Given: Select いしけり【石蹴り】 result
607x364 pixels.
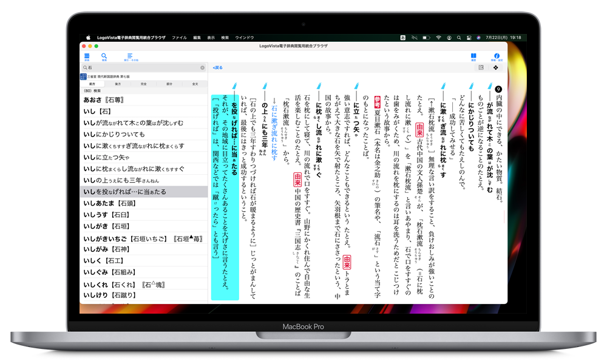Looking at the screenshot, I should (144, 295).
